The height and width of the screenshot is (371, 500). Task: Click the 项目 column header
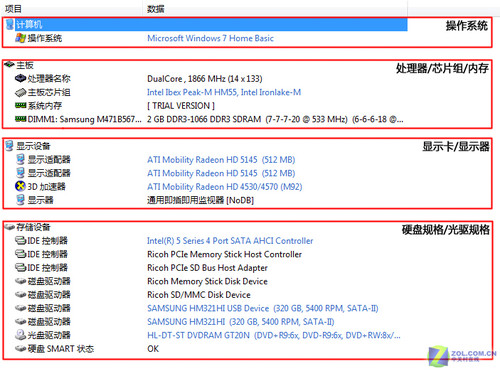click(13, 9)
